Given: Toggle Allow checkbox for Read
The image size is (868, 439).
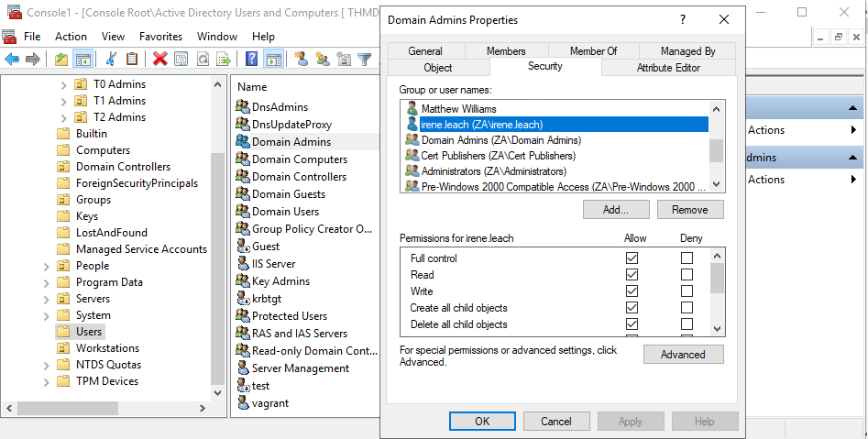Looking at the screenshot, I should [632, 275].
